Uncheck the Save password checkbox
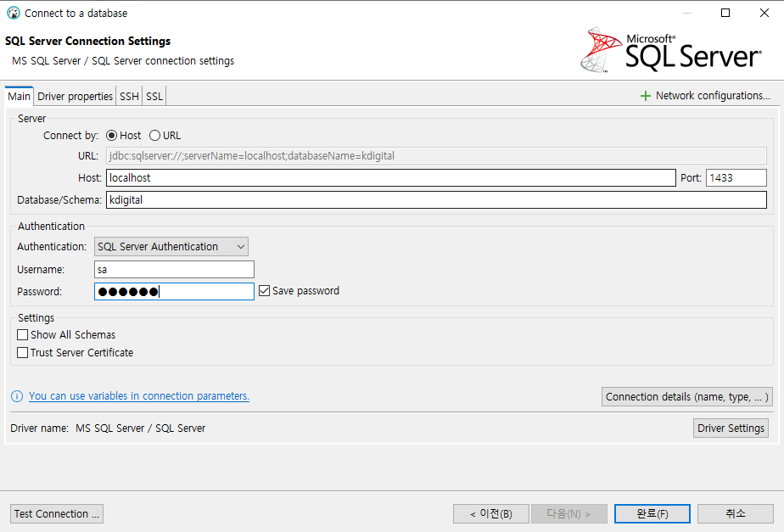The height and width of the screenshot is (532, 784). click(264, 290)
